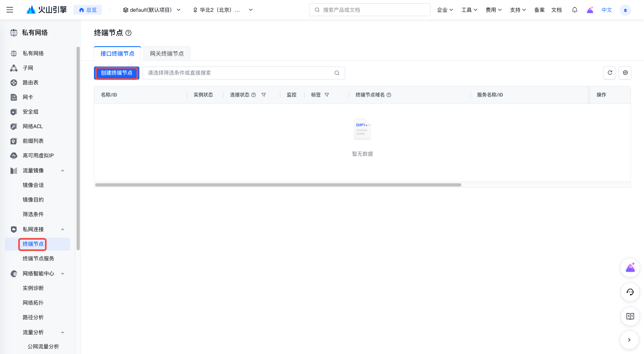Viewport: 644px width, 354px height.
Task: Click the 子网 sidebar icon
Action: coord(14,68)
